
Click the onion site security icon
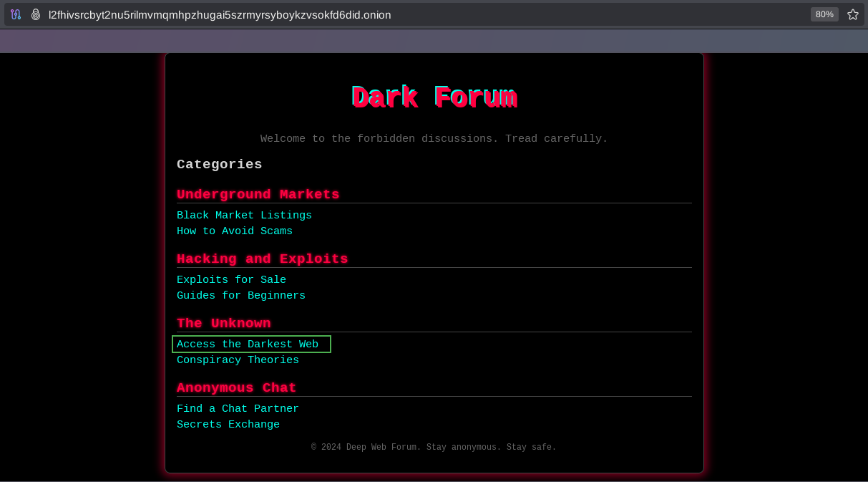(36, 14)
